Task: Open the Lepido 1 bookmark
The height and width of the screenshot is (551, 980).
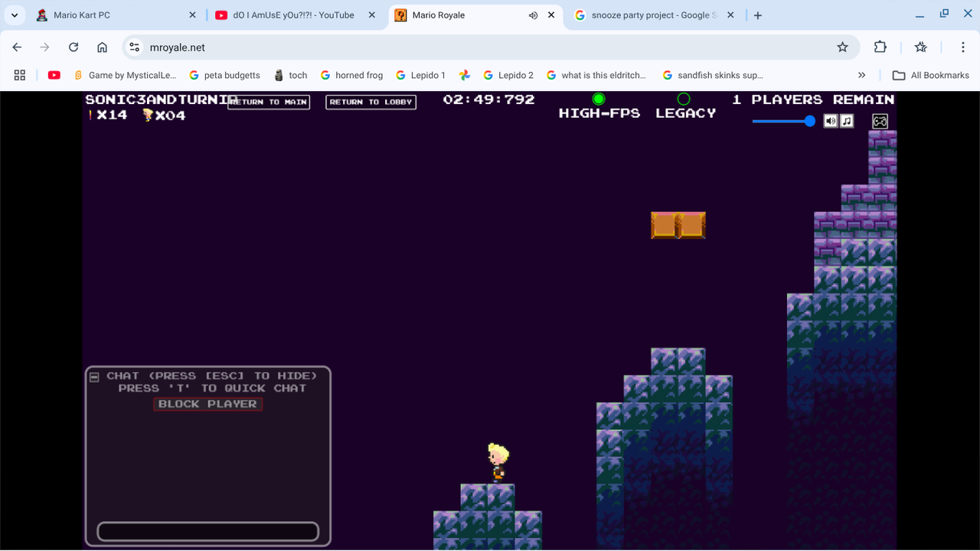Action: click(x=420, y=75)
